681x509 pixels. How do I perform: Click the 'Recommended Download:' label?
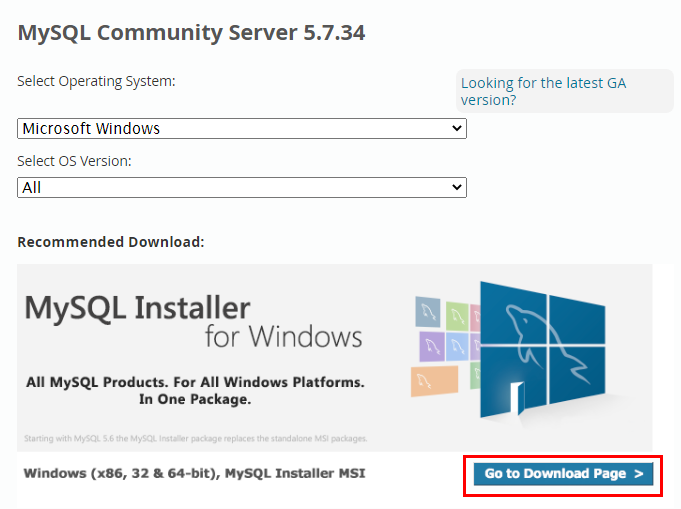(111, 242)
